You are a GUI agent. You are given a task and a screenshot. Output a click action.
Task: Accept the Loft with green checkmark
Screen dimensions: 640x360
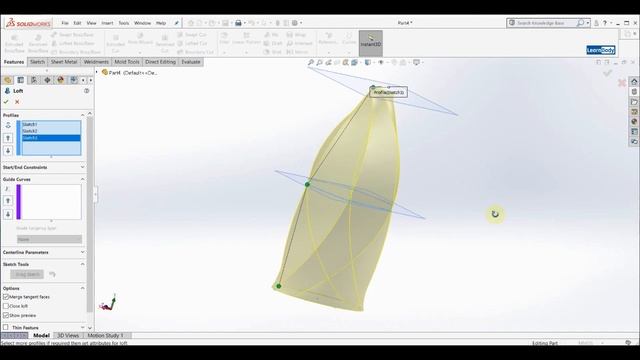(x=6, y=102)
